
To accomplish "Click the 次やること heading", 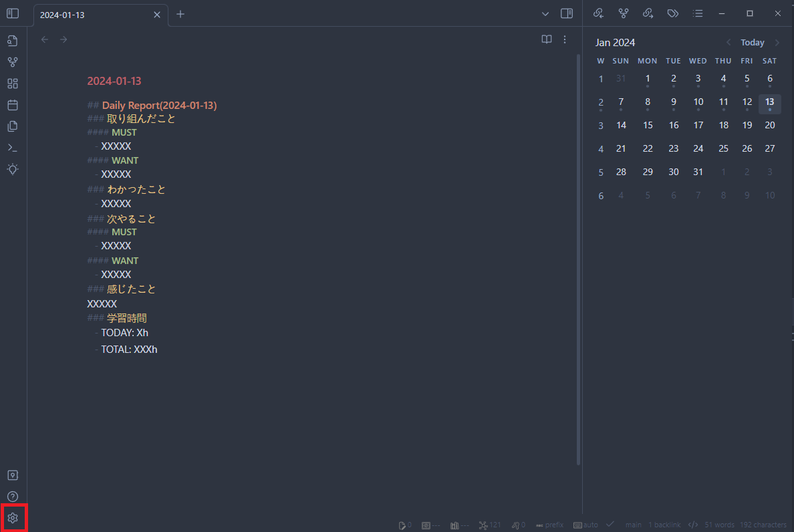I will coord(131,219).
